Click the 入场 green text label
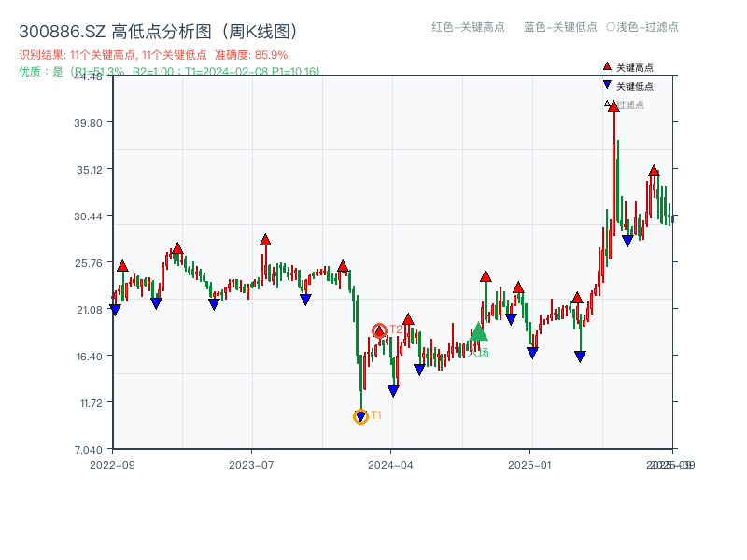Viewport: 747px width, 560px height. pos(478,353)
